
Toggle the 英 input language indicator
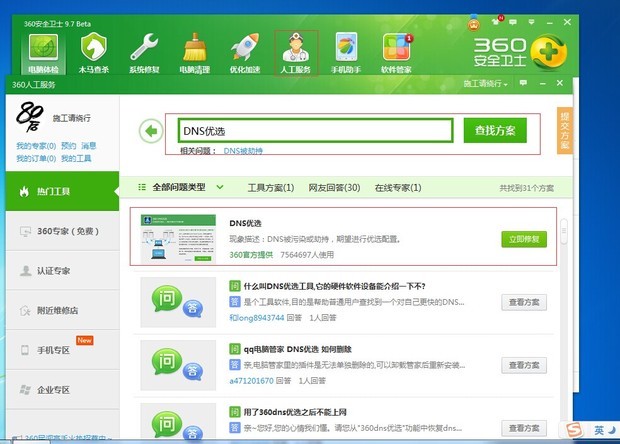click(x=599, y=430)
